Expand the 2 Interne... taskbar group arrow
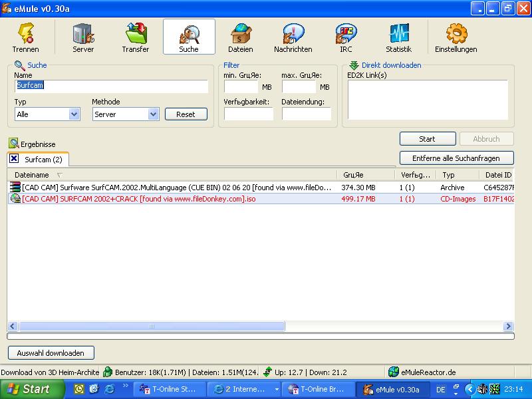532x399 pixels. tap(277, 390)
